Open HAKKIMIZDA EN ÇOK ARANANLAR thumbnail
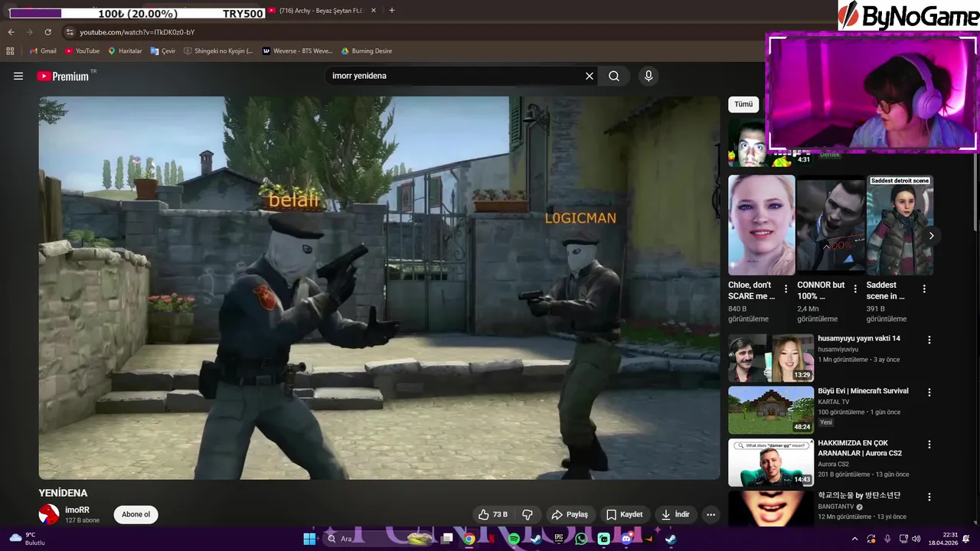This screenshot has height=551, width=980. (771, 462)
